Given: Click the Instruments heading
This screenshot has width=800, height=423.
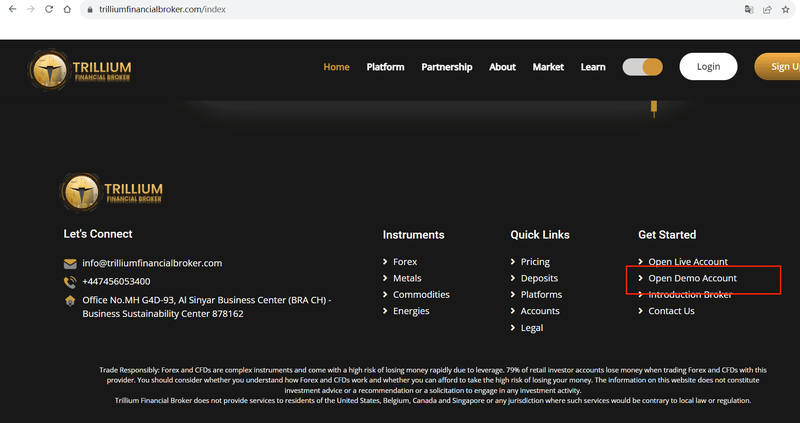Looking at the screenshot, I should pos(413,235).
